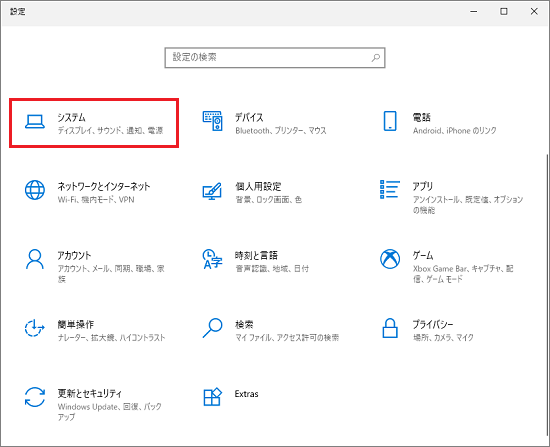Open the アプリ title
Screen dimensions: 550x447
tap(423, 186)
